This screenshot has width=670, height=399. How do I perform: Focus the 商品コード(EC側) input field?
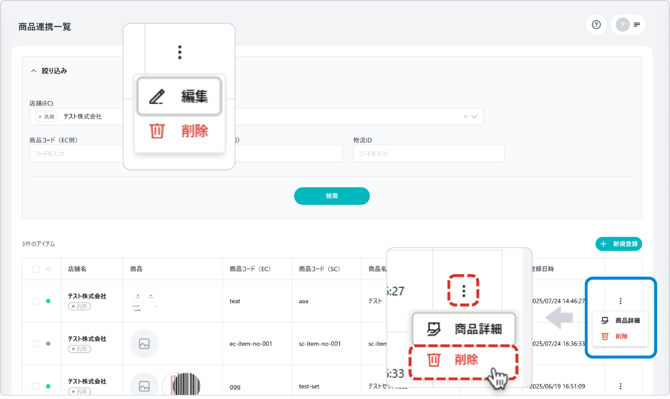(x=76, y=153)
